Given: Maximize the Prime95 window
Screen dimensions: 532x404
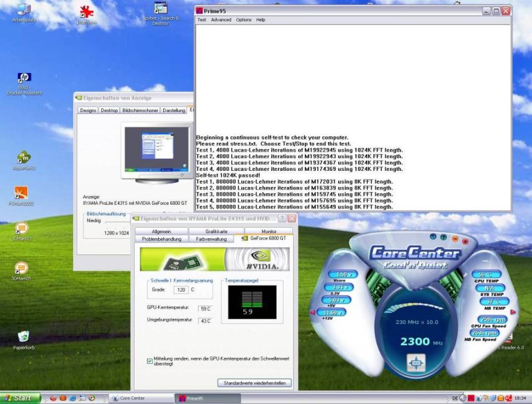Looking at the screenshot, I should coord(496,11).
